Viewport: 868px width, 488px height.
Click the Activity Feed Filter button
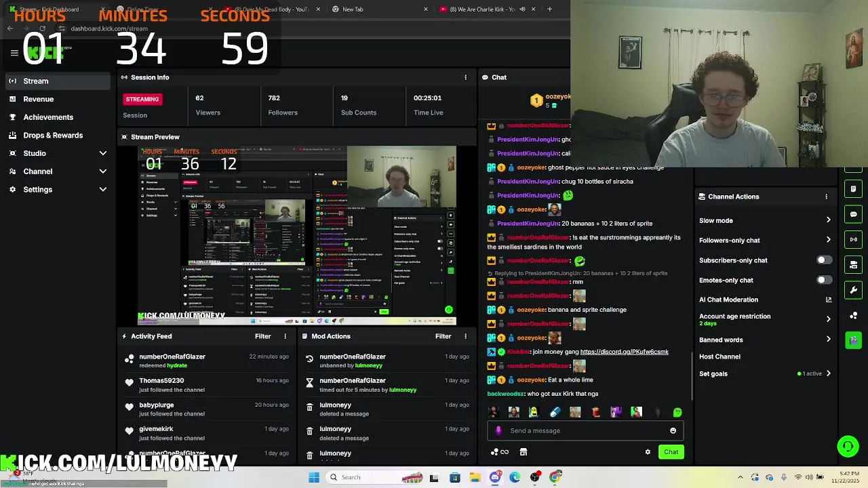pos(262,336)
